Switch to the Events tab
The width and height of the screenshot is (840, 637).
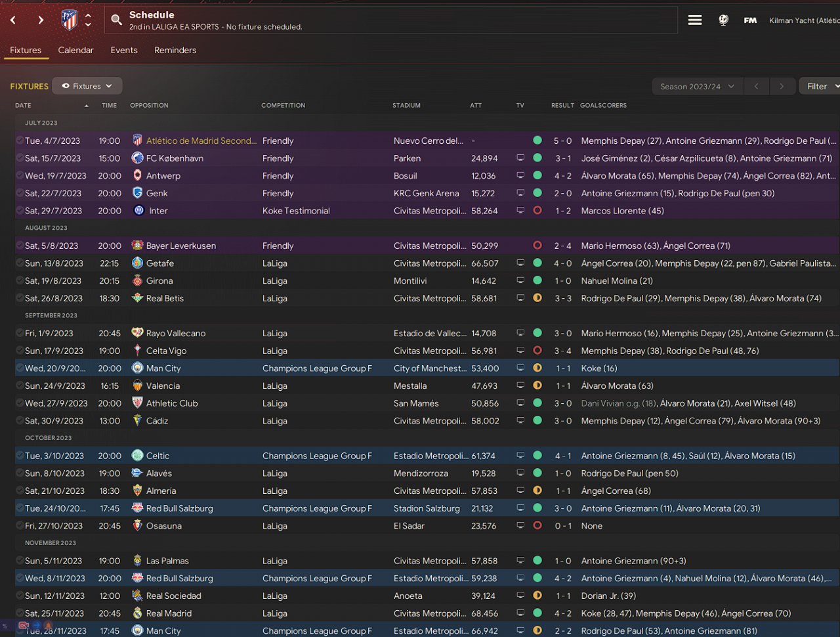click(x=124, y=51)
